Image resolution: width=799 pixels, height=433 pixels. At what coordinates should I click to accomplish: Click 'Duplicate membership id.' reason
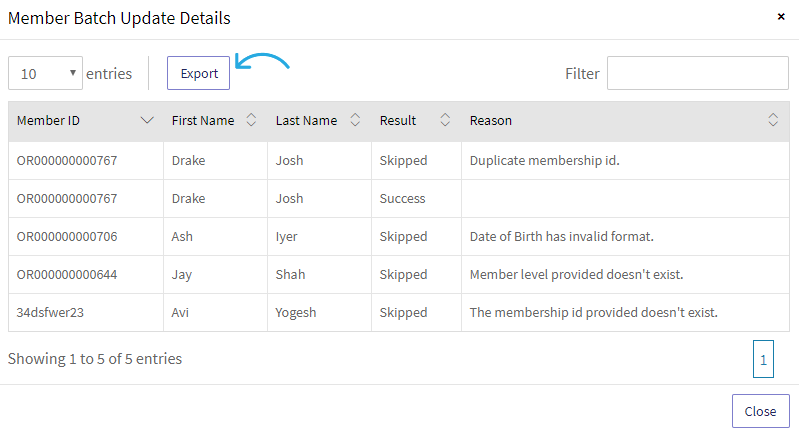point(545,160)
